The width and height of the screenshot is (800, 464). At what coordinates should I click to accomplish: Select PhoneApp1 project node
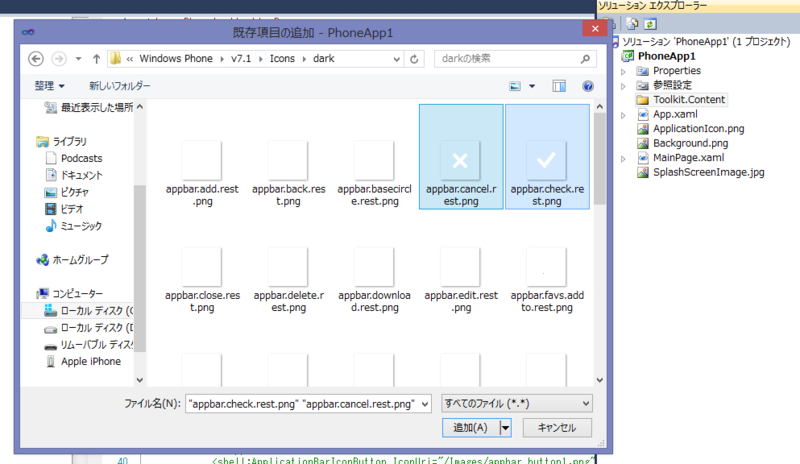tap(659, 56)
